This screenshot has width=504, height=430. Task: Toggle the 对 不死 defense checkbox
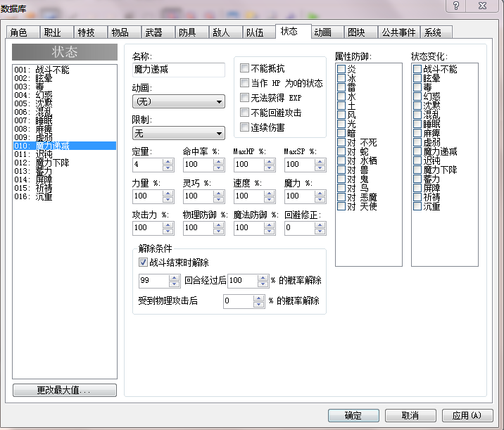341,142
